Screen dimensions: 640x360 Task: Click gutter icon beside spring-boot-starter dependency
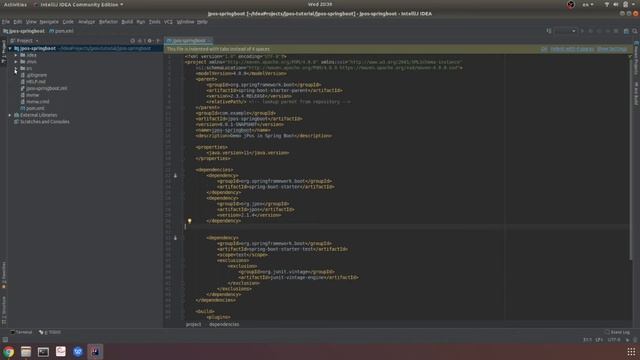point(176,176)
